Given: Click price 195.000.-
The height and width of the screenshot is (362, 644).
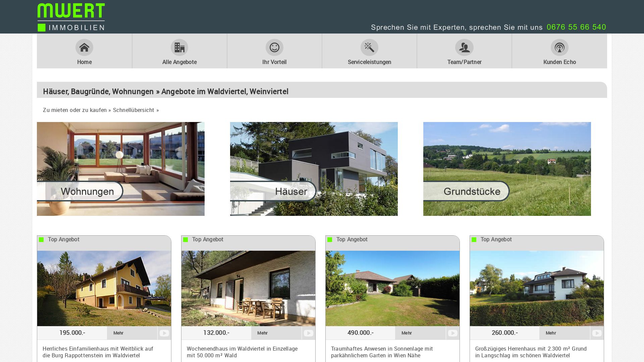Looking at the screenshot, I should 72,333.
